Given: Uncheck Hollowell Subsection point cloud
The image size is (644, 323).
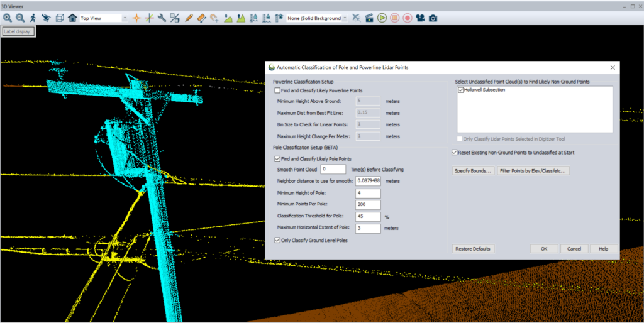Looking at the screenshot, I should click(x=461, y=90).
